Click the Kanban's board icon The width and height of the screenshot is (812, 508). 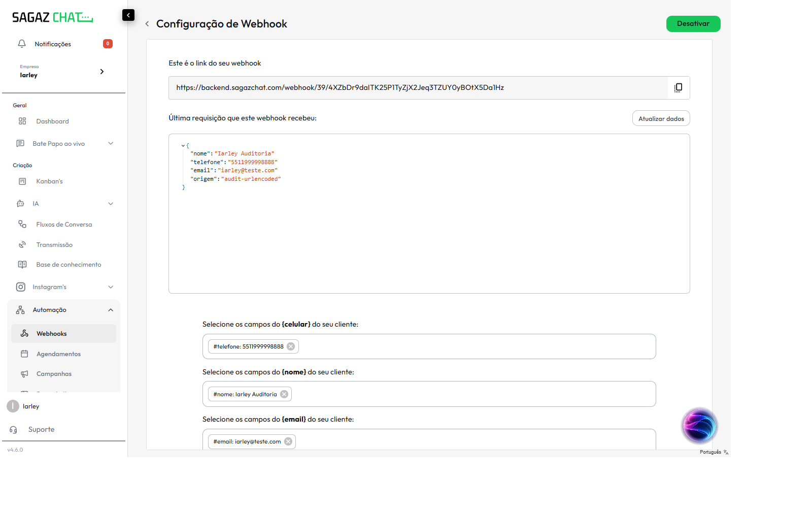tap(22, 181)
